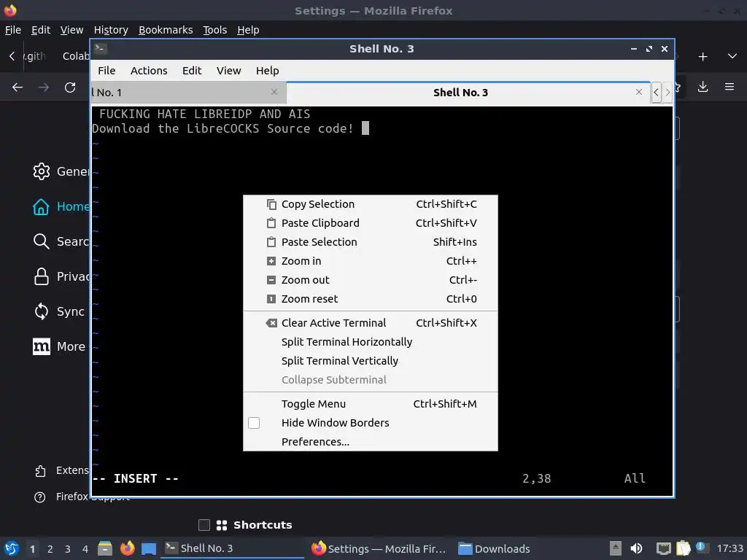Open the Firefox File menu

coord(13,30)
